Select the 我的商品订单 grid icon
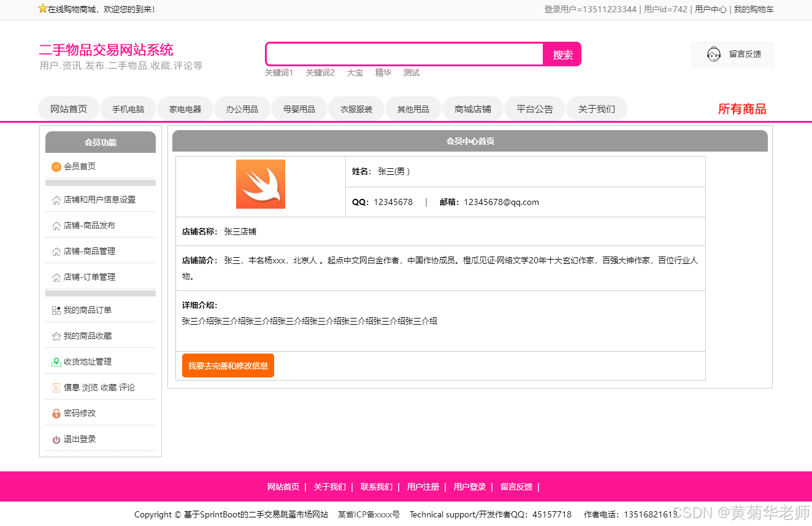This screenshot has width=812, height=526. point(56,310)
